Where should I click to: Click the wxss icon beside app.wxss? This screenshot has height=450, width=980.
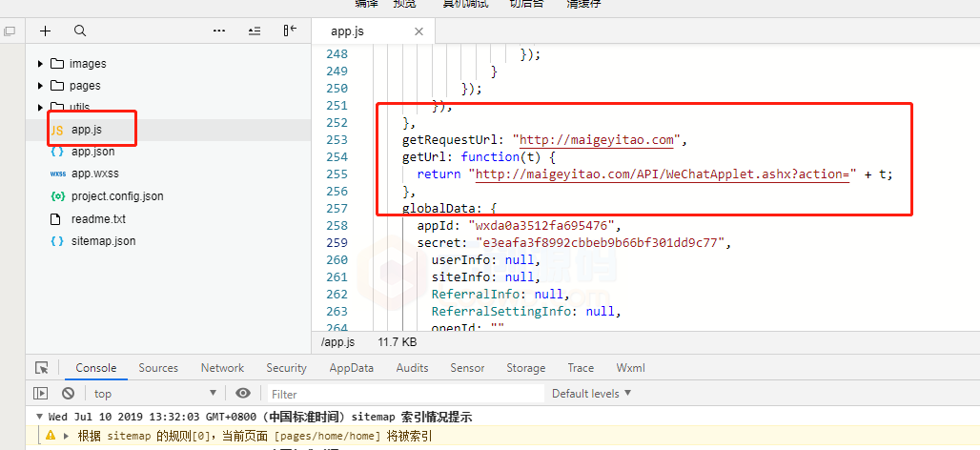57,174
